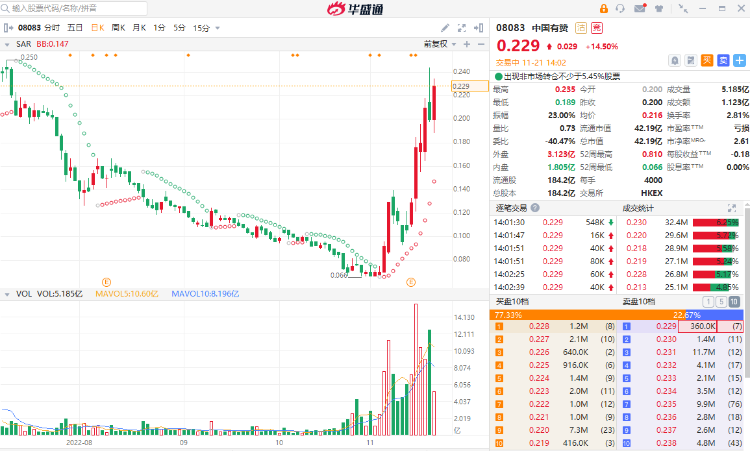Click green dot announcement indicator
750x451 pixels.
pos(498,76)
